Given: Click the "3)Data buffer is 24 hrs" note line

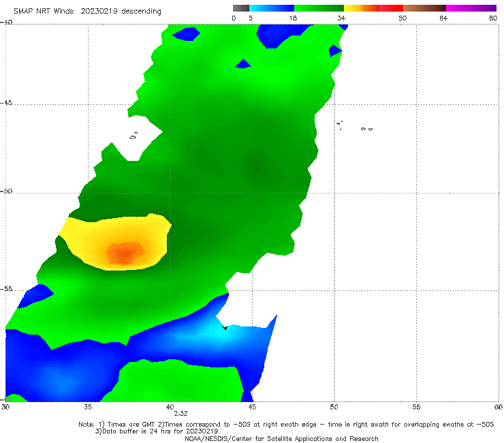Looking at the screenshot, I should 157,431.
